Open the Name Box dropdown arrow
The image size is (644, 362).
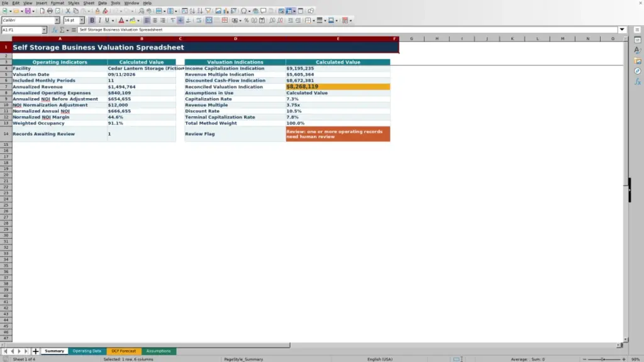click(44, 30)
